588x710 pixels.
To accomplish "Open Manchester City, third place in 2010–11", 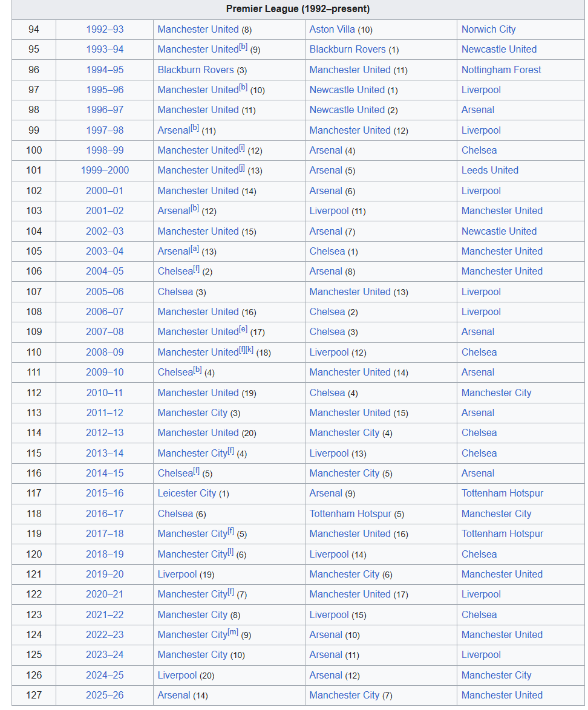I will pos(496,392).
